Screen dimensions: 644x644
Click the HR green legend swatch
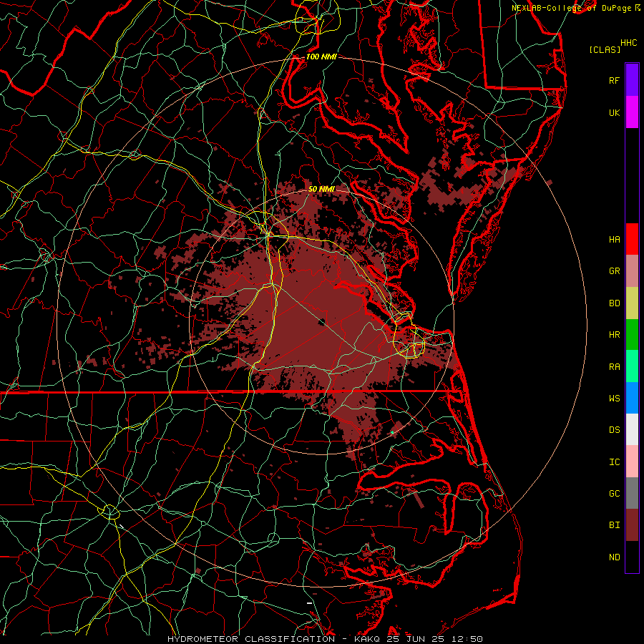632,335
